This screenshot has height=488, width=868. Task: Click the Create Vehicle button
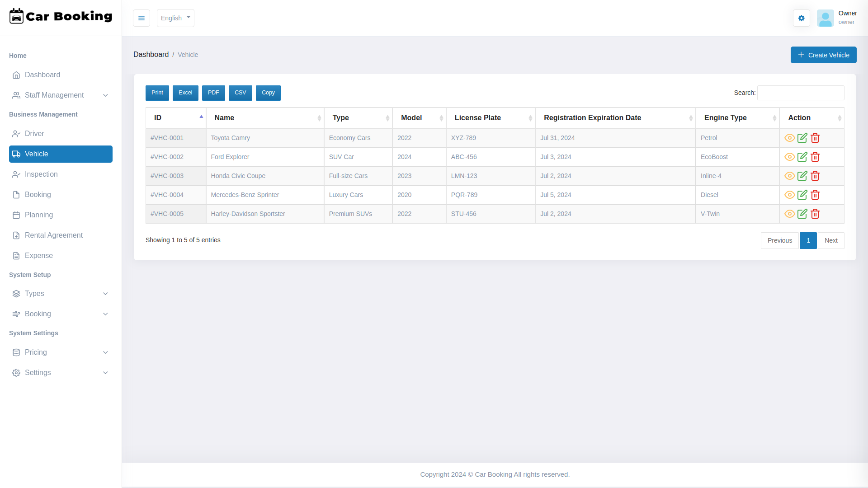pos(823,55)
